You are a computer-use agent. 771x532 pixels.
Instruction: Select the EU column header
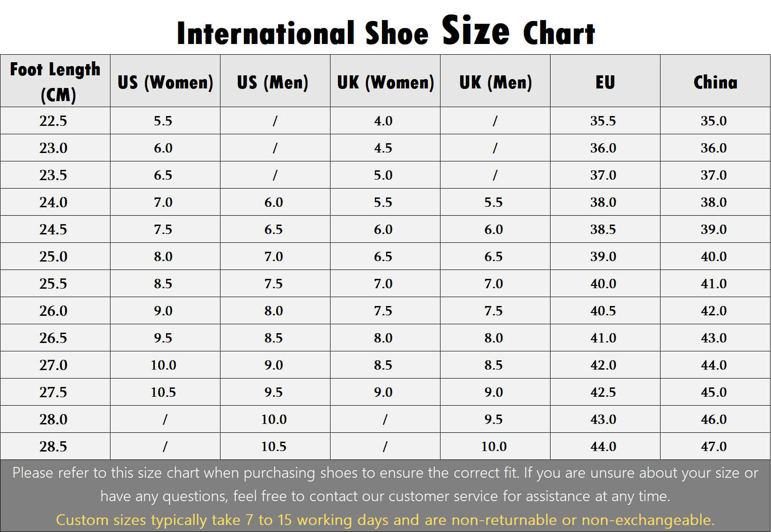(x=605, y=81)
